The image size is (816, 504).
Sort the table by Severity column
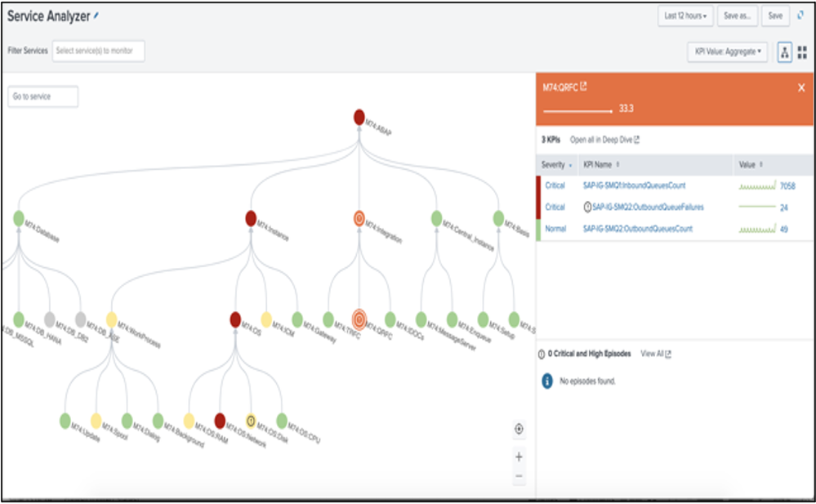556,165
